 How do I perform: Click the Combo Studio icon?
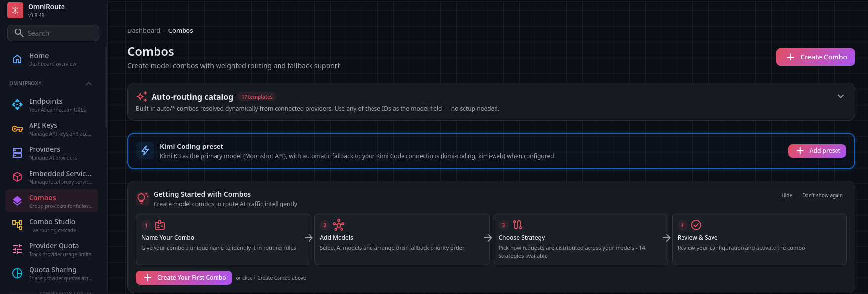pos(17,225)
